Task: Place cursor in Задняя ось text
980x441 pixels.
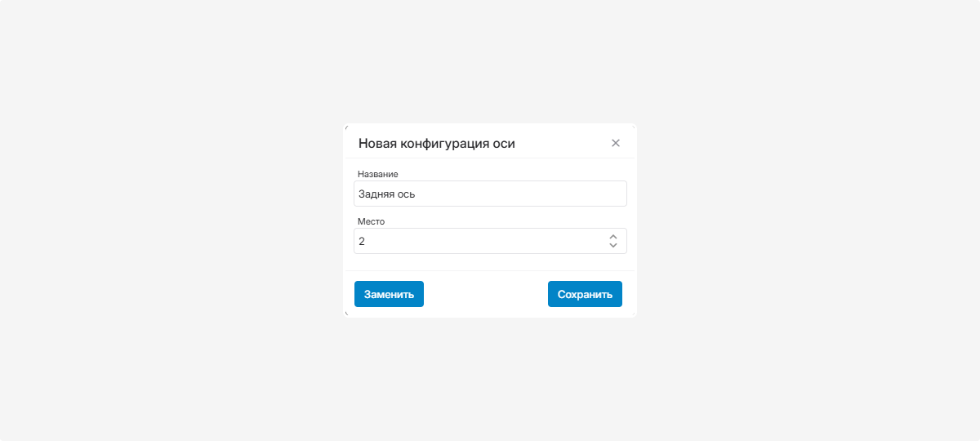Action: [x=387, y=194]
